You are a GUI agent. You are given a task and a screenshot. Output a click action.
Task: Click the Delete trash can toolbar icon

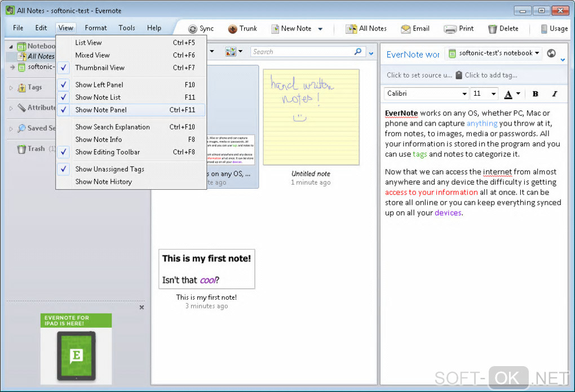point(492,29)
